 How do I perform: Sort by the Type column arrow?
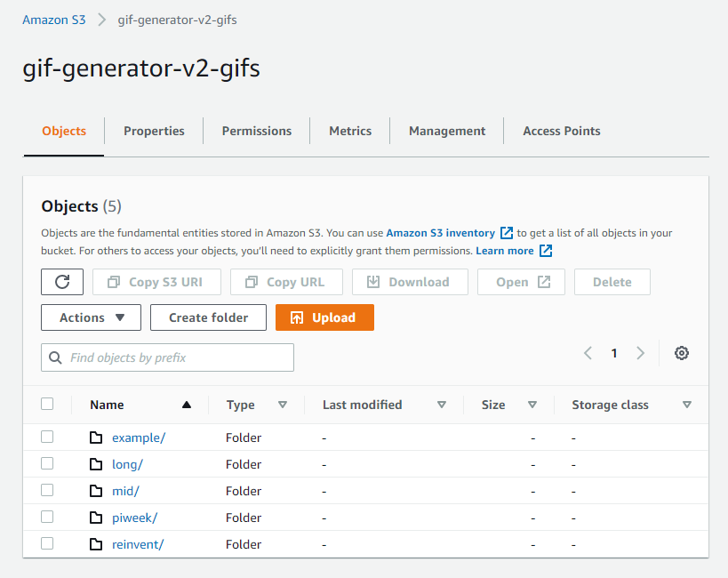pos(283,405)
